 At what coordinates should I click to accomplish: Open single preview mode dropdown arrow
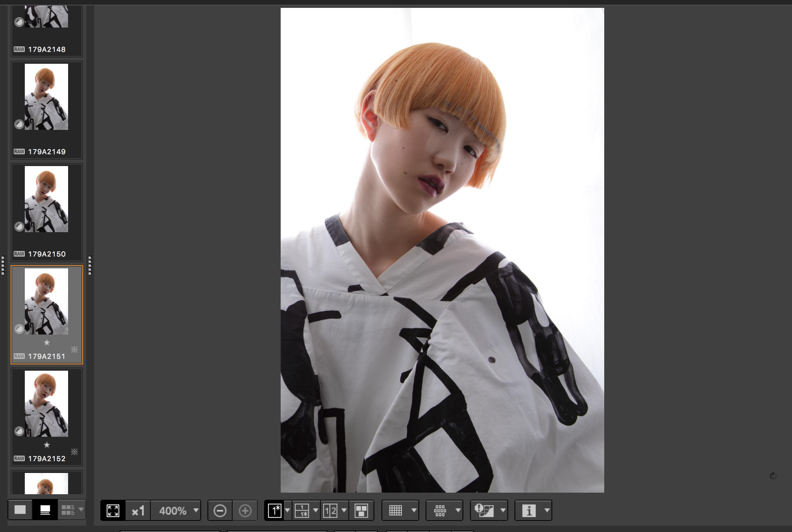[287, 511]
